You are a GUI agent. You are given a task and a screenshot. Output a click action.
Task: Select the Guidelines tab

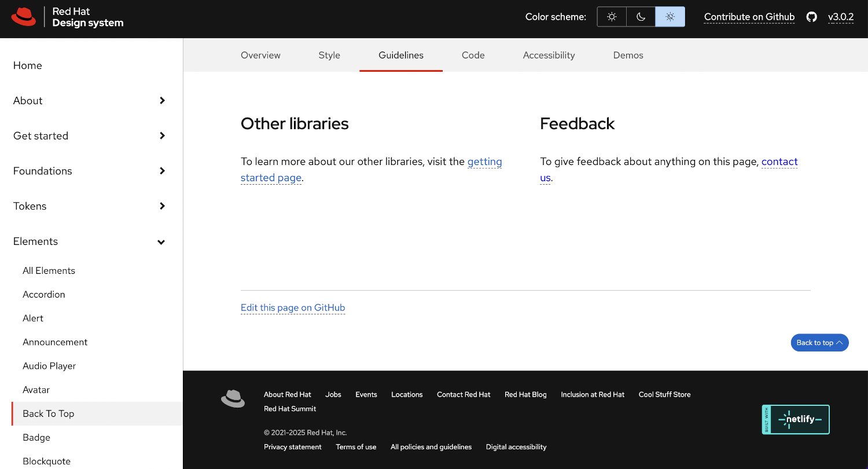tap(401, 55)
